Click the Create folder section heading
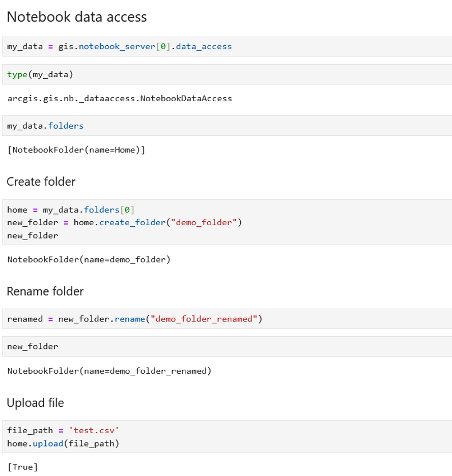Viewport: 452px width, 476px height. tap(41, 182)
